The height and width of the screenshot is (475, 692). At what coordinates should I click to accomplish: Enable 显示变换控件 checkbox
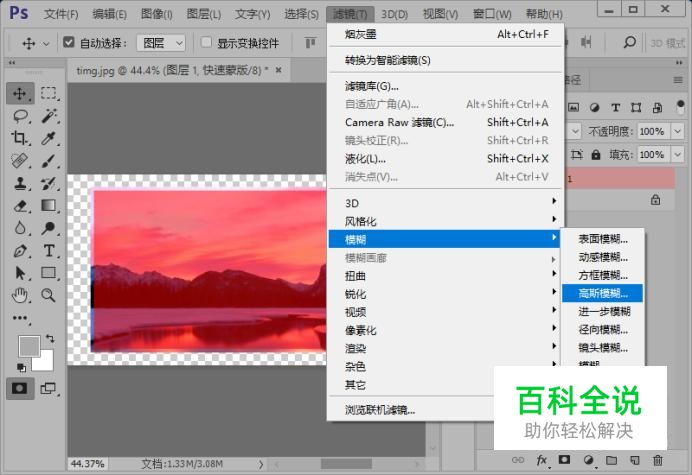[206, 42]
